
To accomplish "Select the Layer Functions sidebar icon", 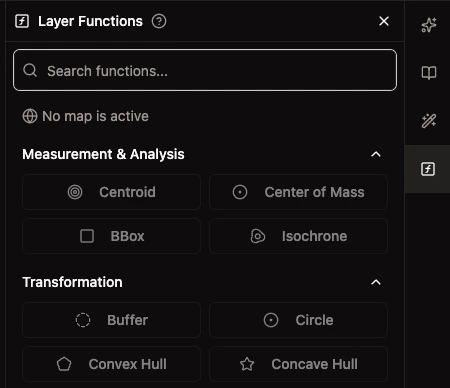I will (428, 169).
